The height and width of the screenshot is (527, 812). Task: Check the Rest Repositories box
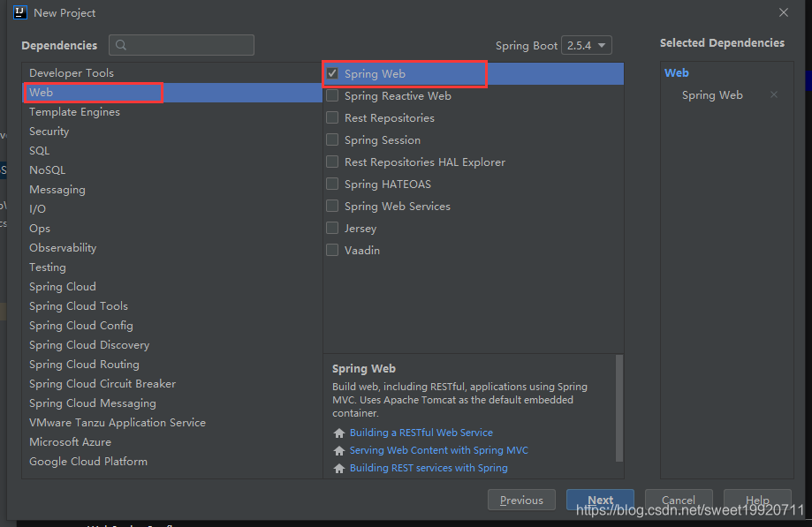pyautogui.click(x=332, y=117)
